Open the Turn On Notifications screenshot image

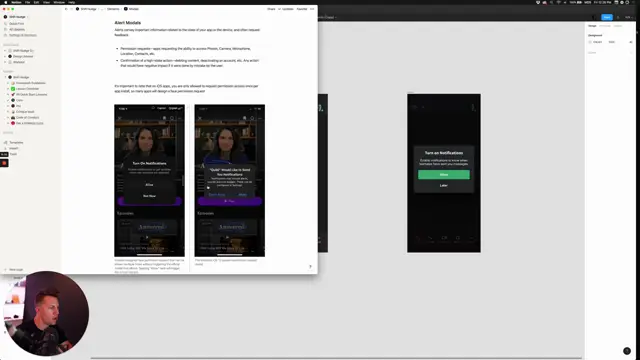coord(149,180)
